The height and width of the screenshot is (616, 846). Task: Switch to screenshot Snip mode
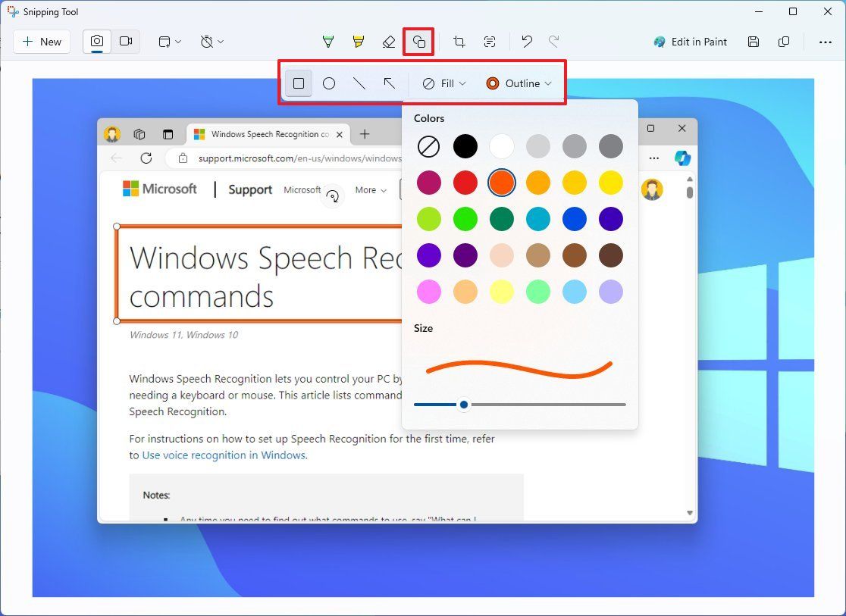pos(97,42)
